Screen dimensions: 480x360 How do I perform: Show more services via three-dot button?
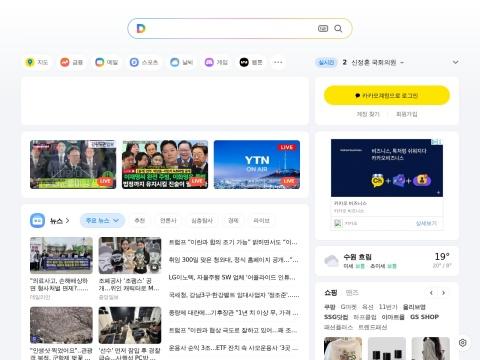coord(278,62)
